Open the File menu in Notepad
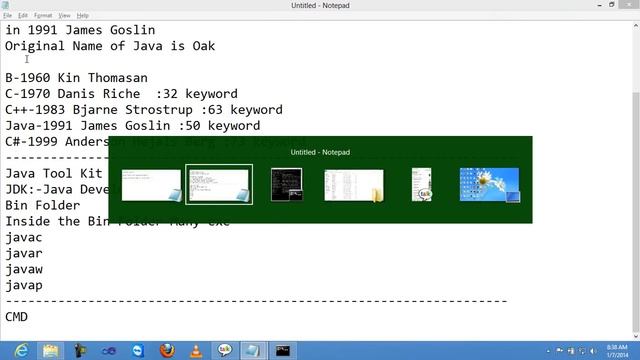Image resolution: width=640 pixels, height=360 pixels. tap(7, 16)
